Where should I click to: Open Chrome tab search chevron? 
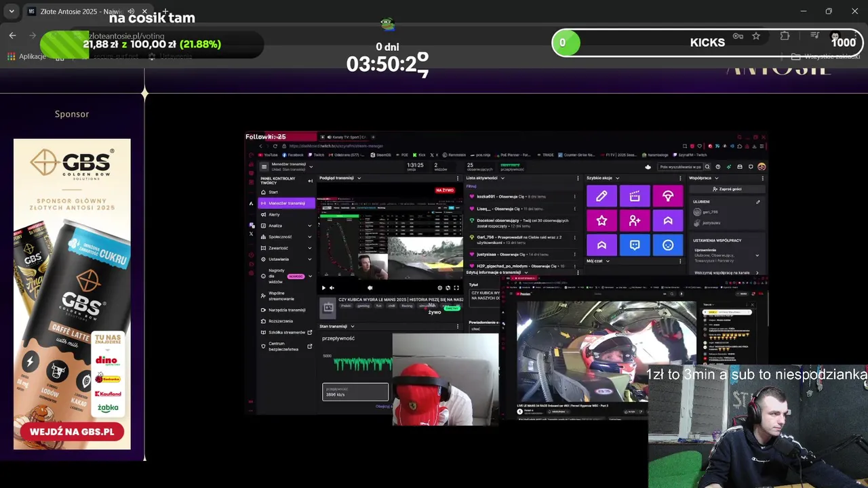[x=12, y=12]
